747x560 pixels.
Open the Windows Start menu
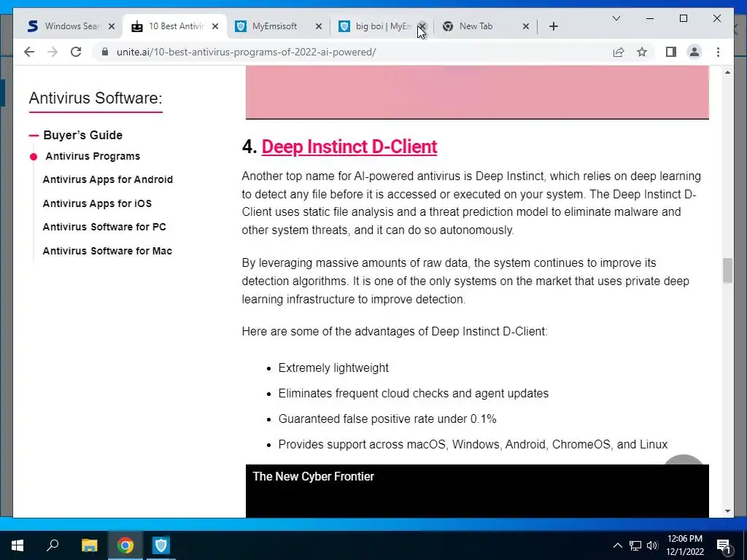coord(18,545)
